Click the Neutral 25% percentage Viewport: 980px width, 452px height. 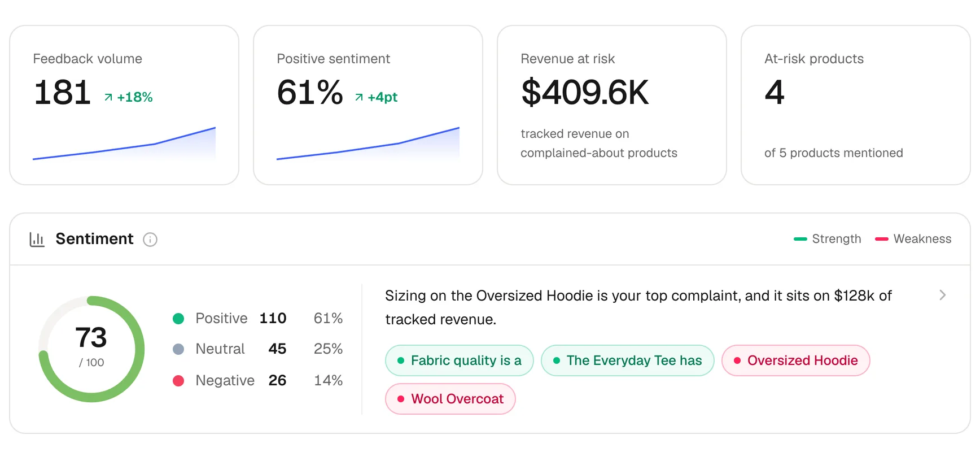point(329,349)
